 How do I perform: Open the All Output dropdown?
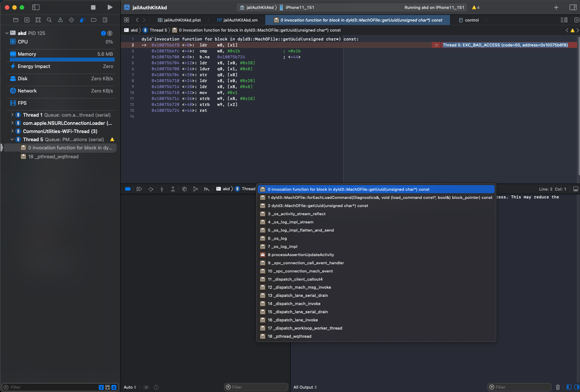point(305,387)
